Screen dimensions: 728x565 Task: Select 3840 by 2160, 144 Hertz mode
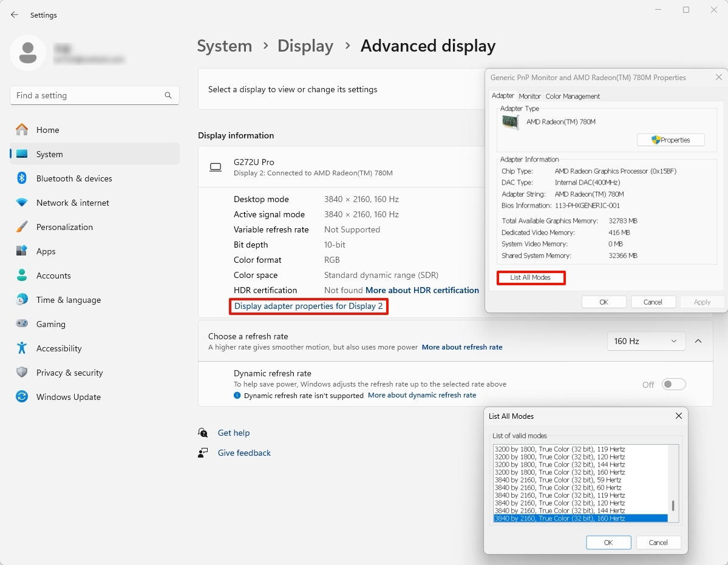(x=559, y=510)
